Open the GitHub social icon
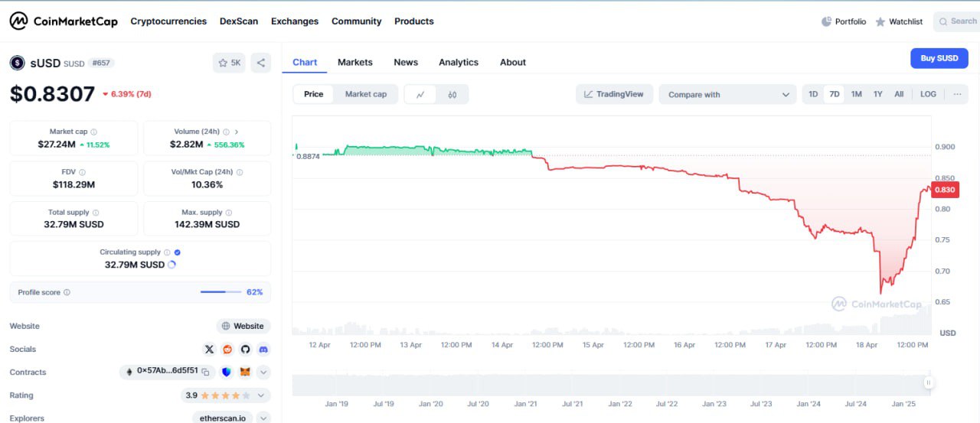Image resolution: width=980 pixels, height=423 pixels. coord(246,349)
